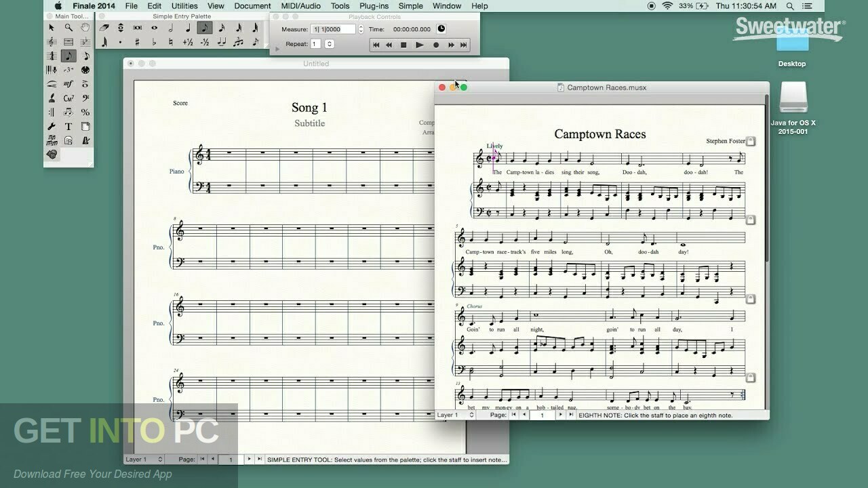Open the Plug-ins menu

click(374, 6)
